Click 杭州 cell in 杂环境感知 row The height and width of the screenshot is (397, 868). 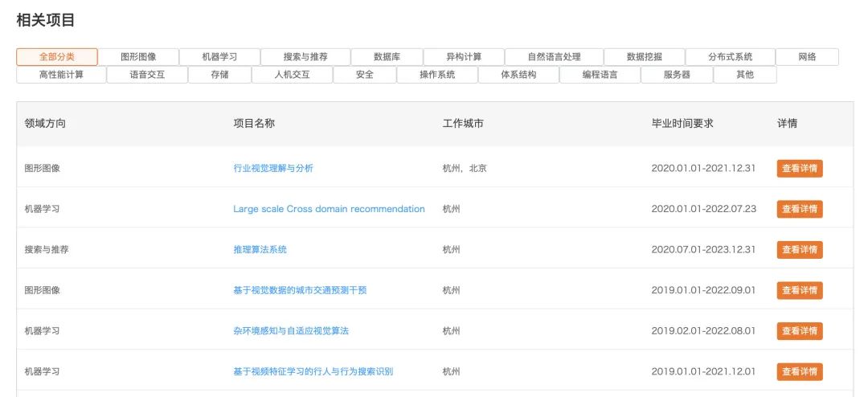click(451, 331)
